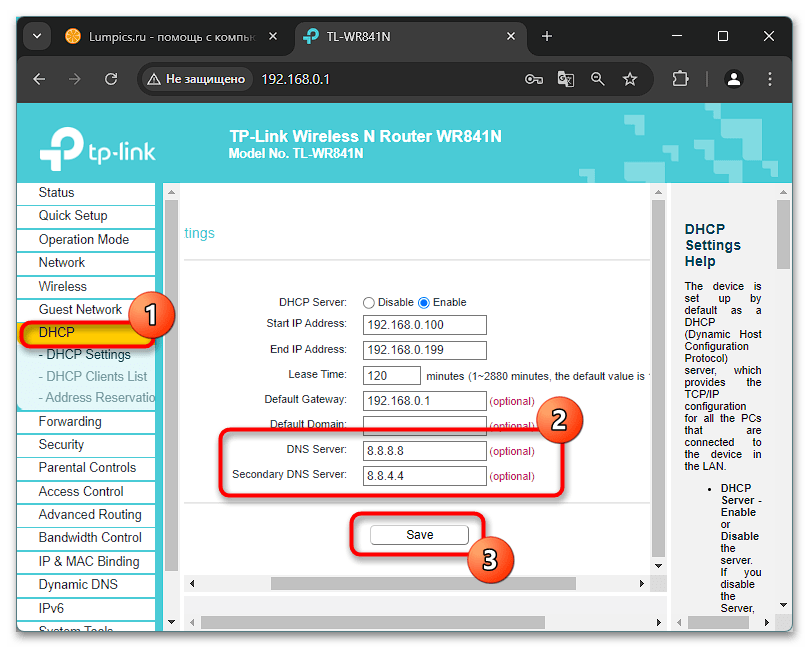Click the Lumpics.ru orange favicon

(x=73, y=36)
